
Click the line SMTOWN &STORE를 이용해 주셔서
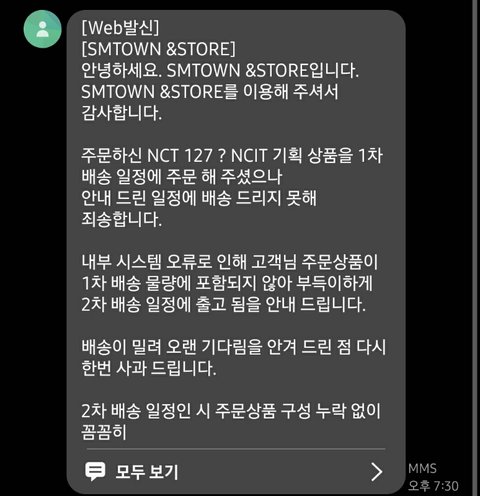(210, 92)
